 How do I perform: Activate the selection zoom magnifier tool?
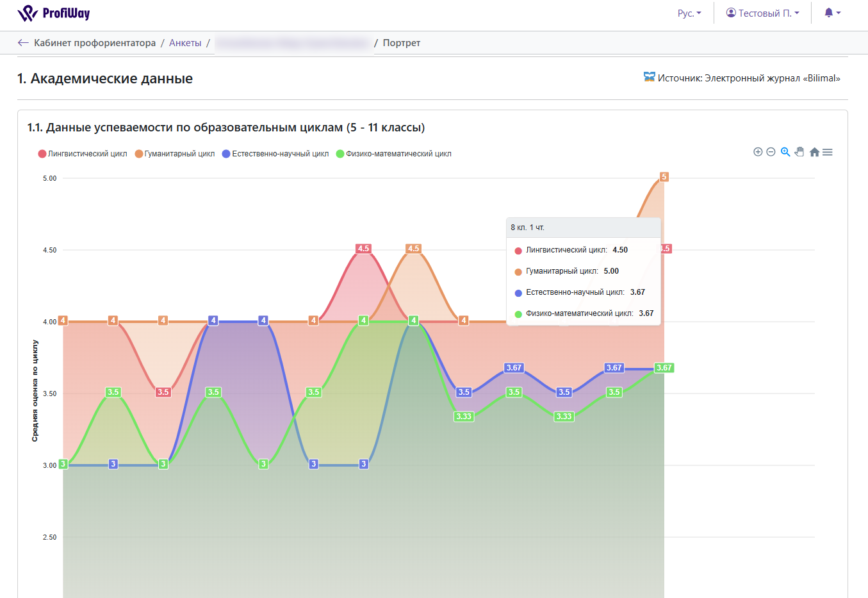pyautogui.click(x=785, y=152)
